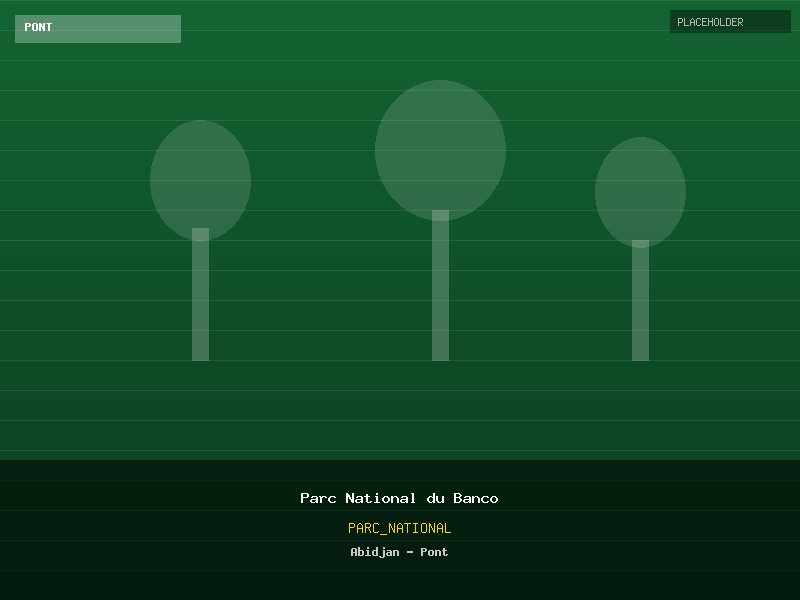Click the base of the left tree trunk
800x600 pixels.
(x=200, y=355)
